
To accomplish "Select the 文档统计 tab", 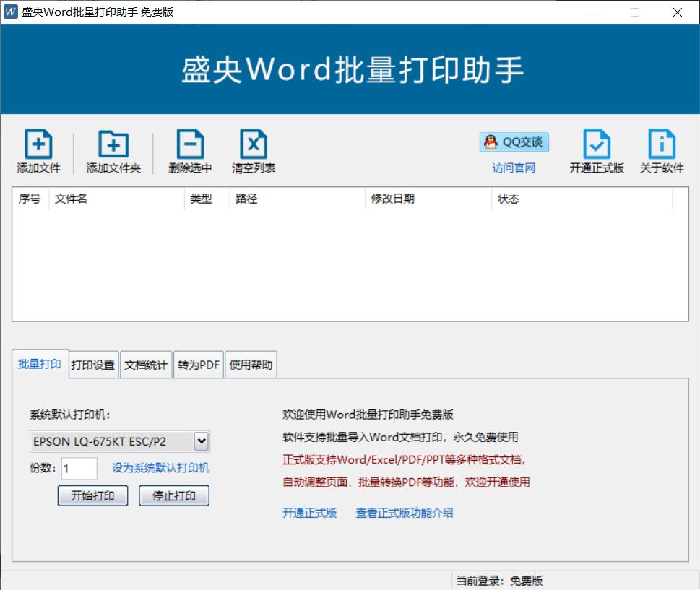I will 146,365.
